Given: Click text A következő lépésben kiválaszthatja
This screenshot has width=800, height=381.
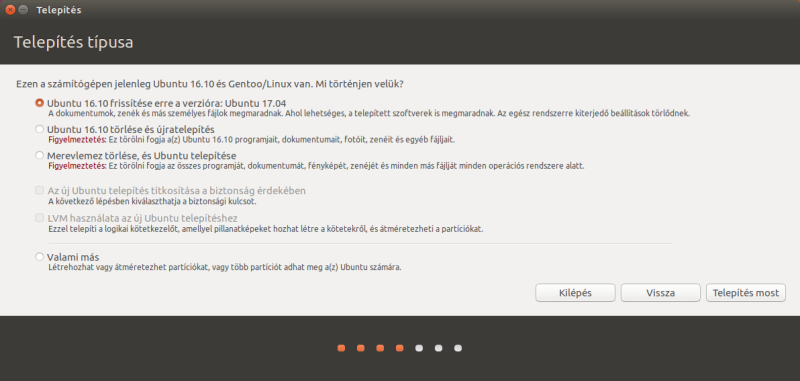Looking at the screenshot, I should point(152,201).
